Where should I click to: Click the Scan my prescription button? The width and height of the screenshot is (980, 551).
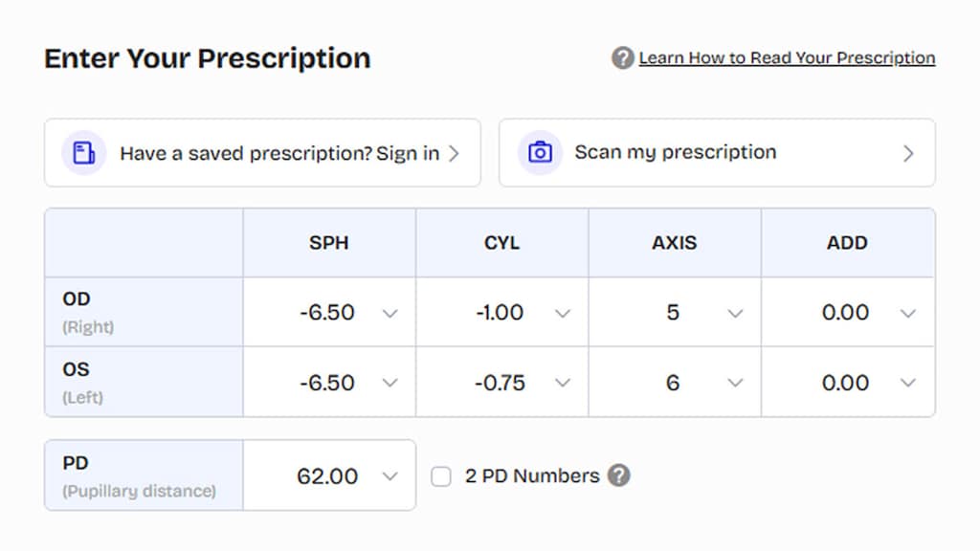[x=675, y=152]
